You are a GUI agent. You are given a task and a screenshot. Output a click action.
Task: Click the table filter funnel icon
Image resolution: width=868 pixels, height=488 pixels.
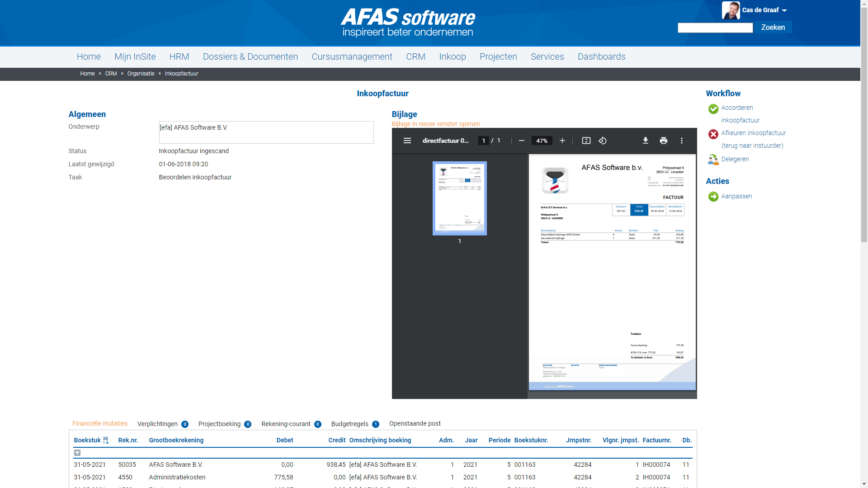pyautogui.click(x=77, y=453)
